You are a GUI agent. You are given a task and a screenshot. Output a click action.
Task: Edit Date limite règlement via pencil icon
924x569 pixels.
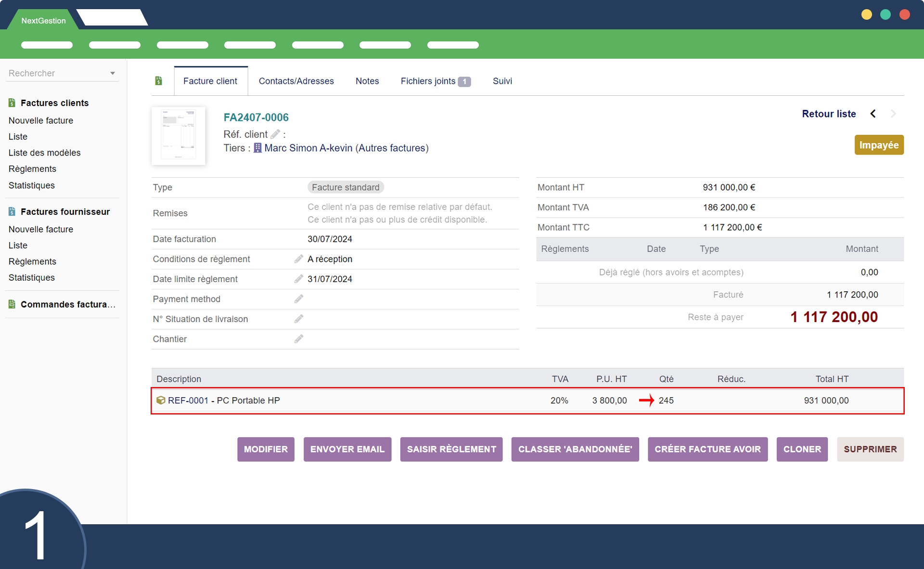(299, 279)
